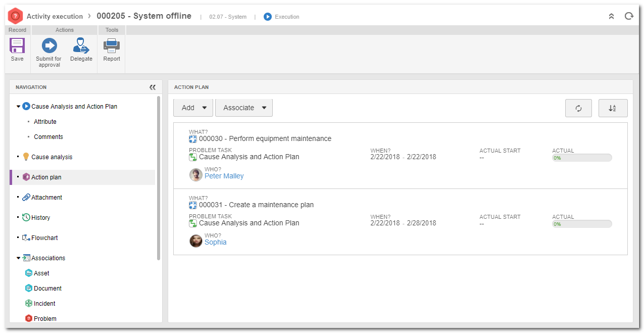The height and width of the screenshot is (333, 644).
Task: Collapse Cause Analysis and Action Plan tree node
Action: (19, 107)
